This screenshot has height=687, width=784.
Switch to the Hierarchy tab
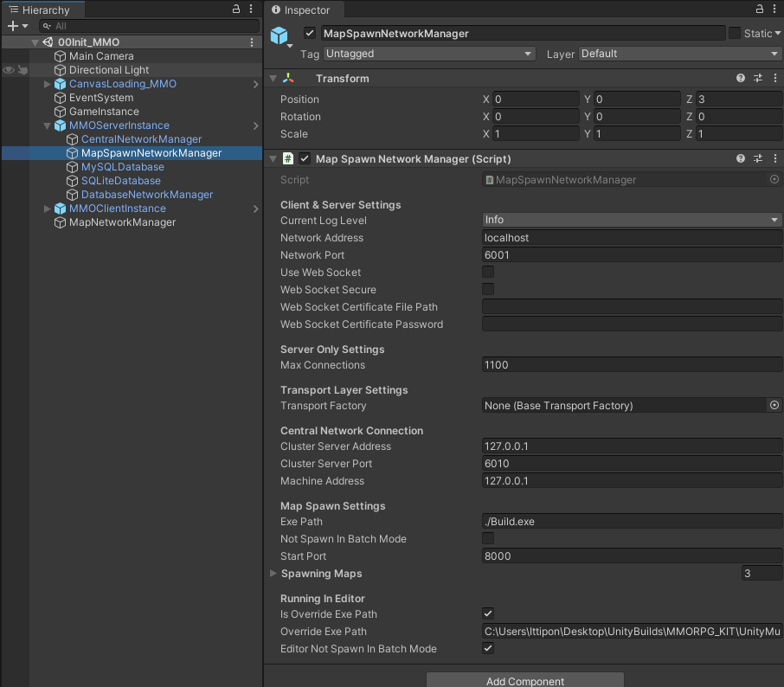[42, 10]
